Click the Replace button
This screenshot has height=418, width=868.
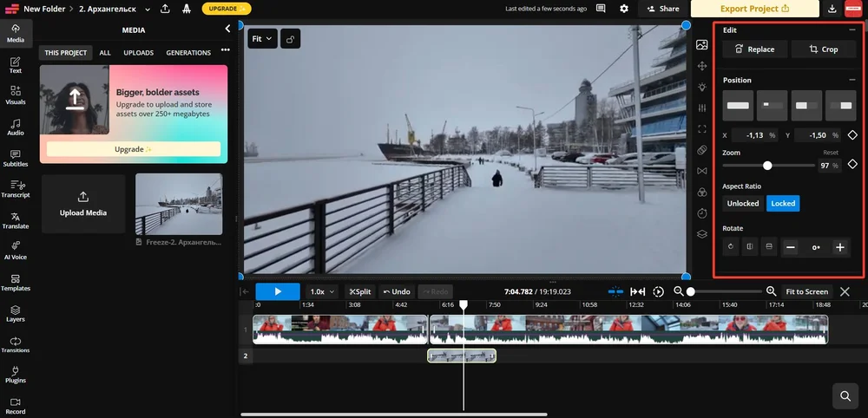pyautogui.click(x=755, y=49)
